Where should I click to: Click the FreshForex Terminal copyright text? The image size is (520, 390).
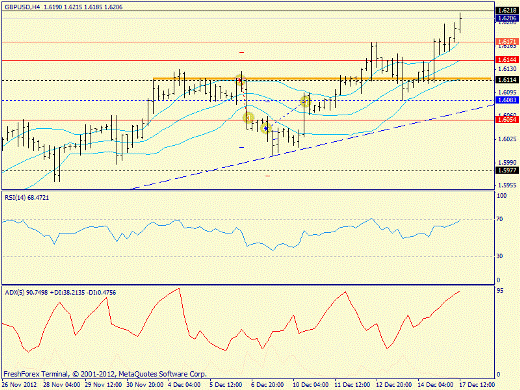pyautogui.click(x=105, y=374)
